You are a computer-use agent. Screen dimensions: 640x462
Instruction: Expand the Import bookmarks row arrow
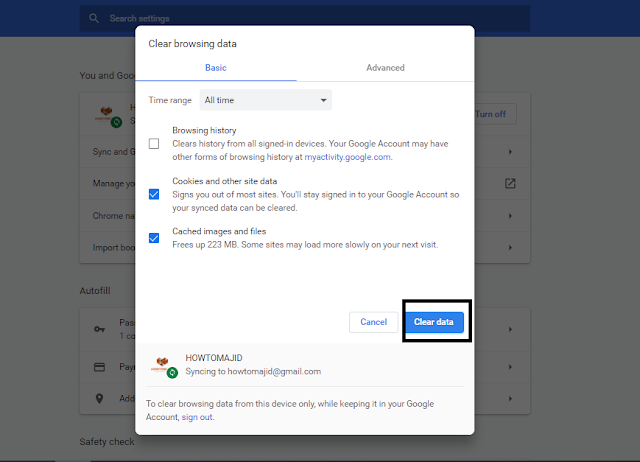click(510, 247)
